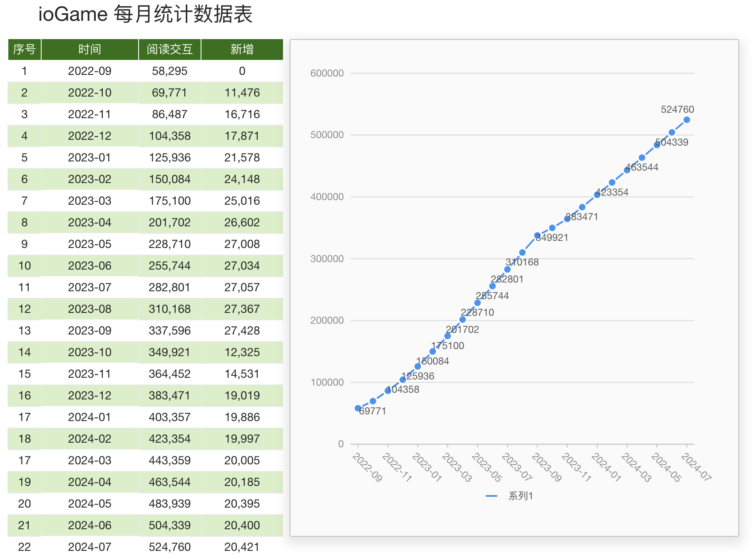Select the 2023-02 date cell
Image resolution: width=755 pixels, height=560 pixels.
[x=90, y=179]
